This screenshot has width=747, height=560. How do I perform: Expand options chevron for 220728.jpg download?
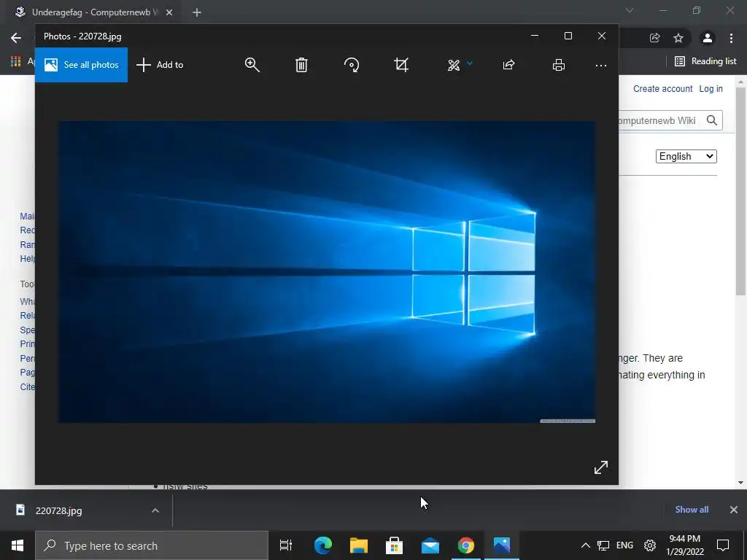pos(155,510)
